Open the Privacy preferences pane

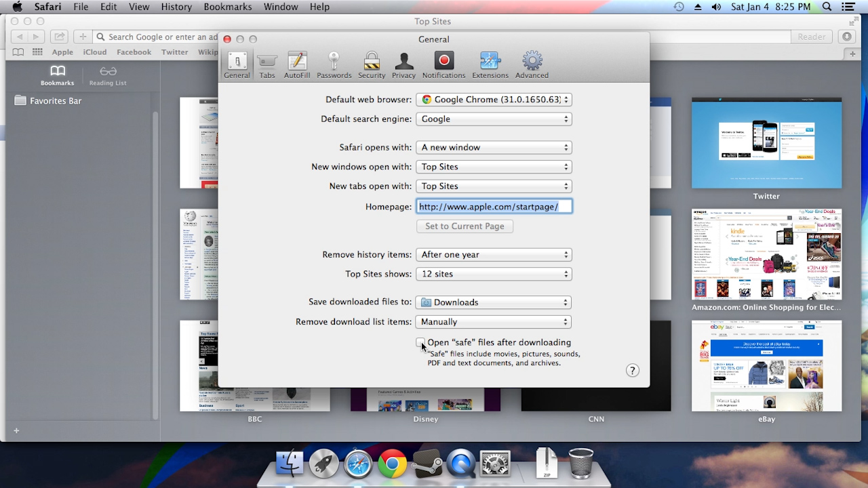tap(403, 65)
